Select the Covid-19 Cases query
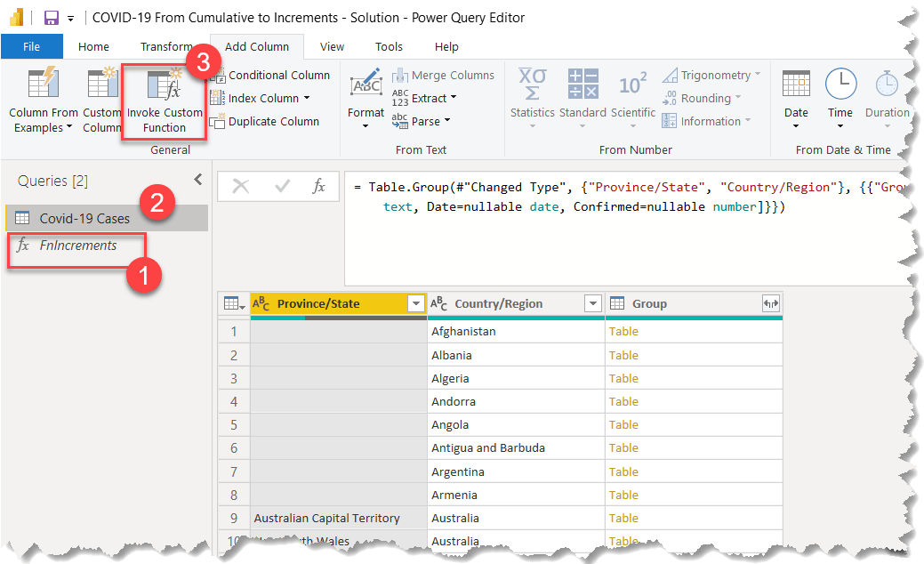The image size is (924, 564). click(x=107, y=218)
